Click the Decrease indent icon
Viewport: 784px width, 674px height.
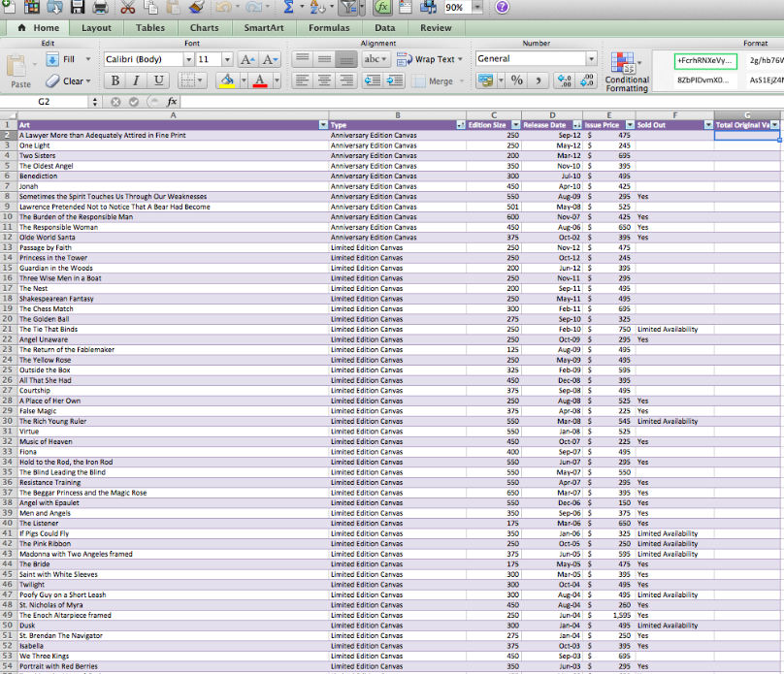pyautogui.click(x=372, y=80)
